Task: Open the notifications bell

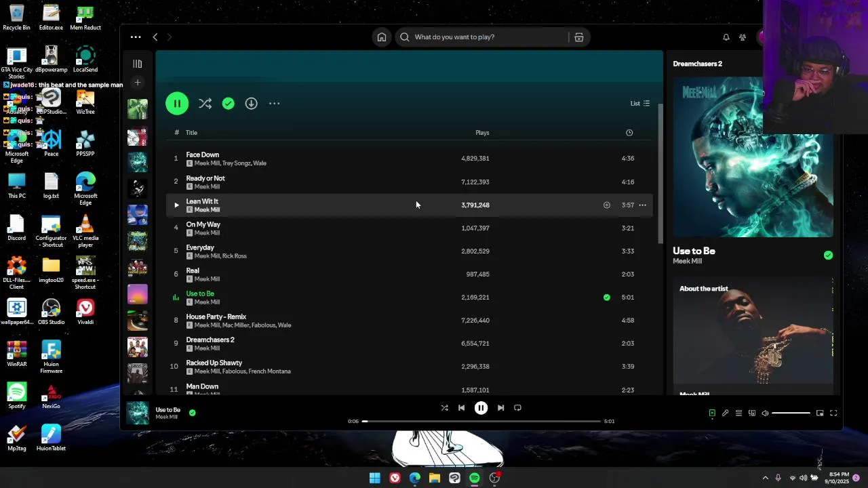Action: click(x=726, y=37)
